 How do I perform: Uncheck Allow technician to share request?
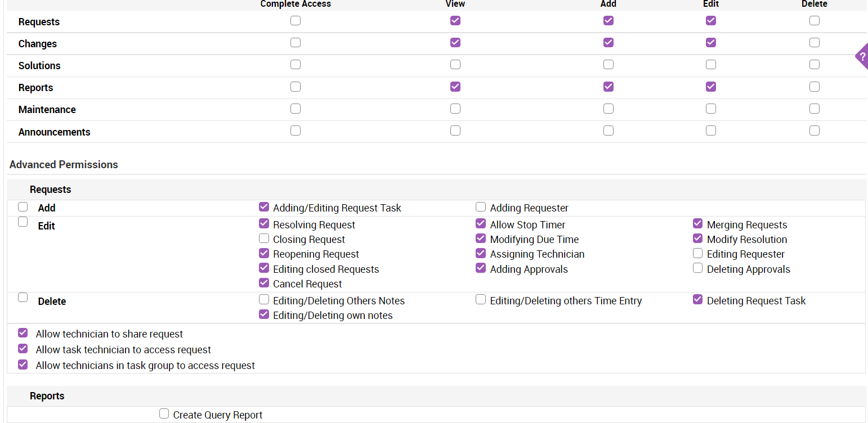23,333
